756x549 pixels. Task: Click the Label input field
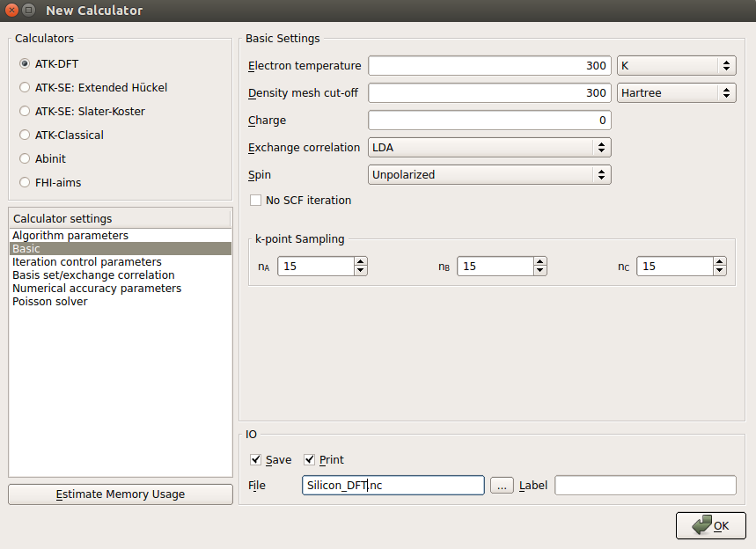coord(645,486)
